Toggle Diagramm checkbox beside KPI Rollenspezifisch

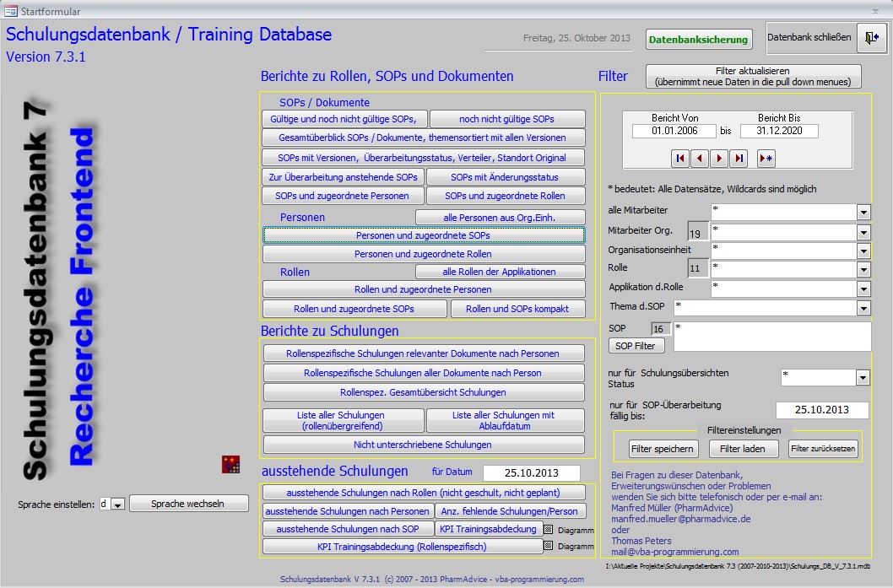coord(548,547)
